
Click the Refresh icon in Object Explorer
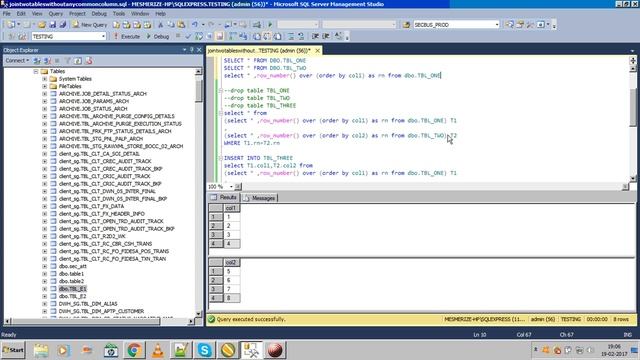(78, 60)
